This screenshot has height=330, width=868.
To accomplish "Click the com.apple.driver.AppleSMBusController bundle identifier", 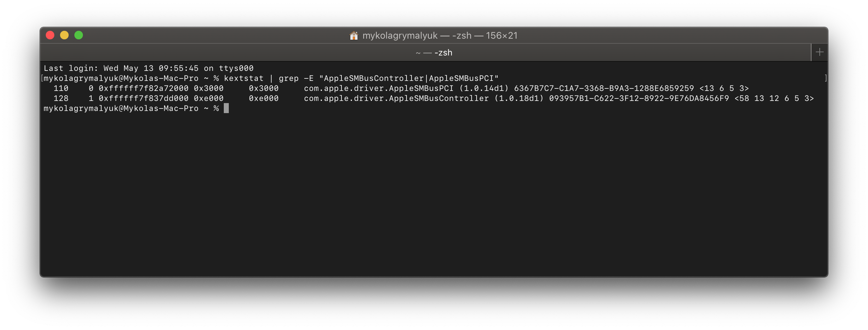I will 396,98.
